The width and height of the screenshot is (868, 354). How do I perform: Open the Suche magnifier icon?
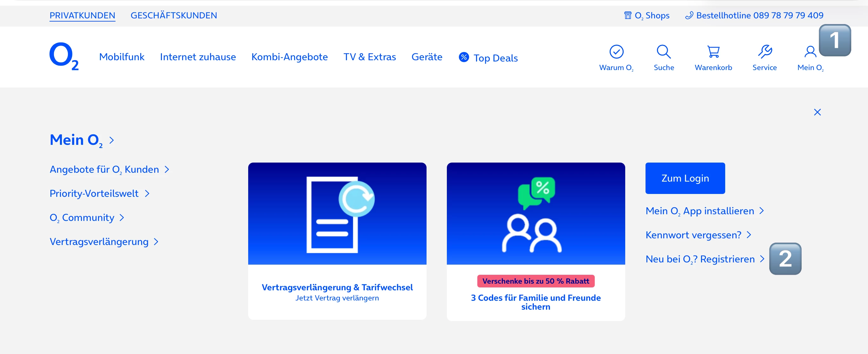point(664,52)
